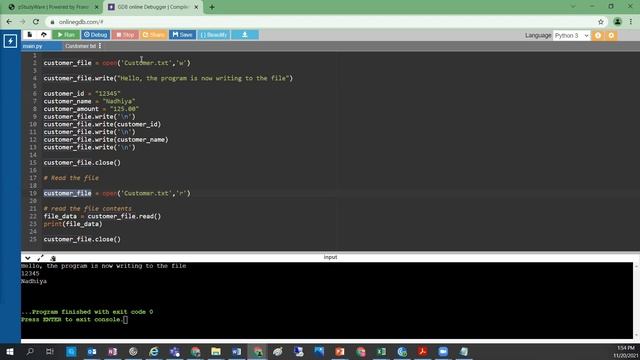This screenshot has width=640, height=360.
Task: Open the Customer.txt tab options menu dots
Action: pos(100,46)
